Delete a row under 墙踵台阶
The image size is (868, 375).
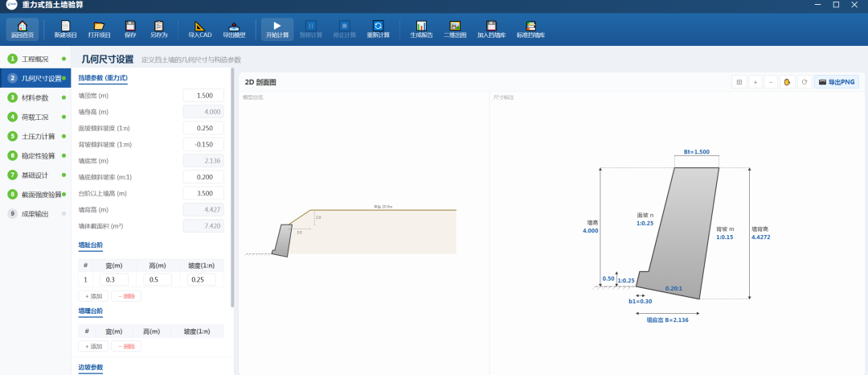tap(126, 347)
